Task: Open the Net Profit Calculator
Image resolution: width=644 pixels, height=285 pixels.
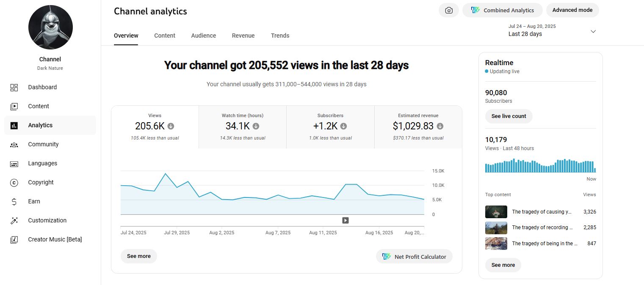Action: coord(414,256)
